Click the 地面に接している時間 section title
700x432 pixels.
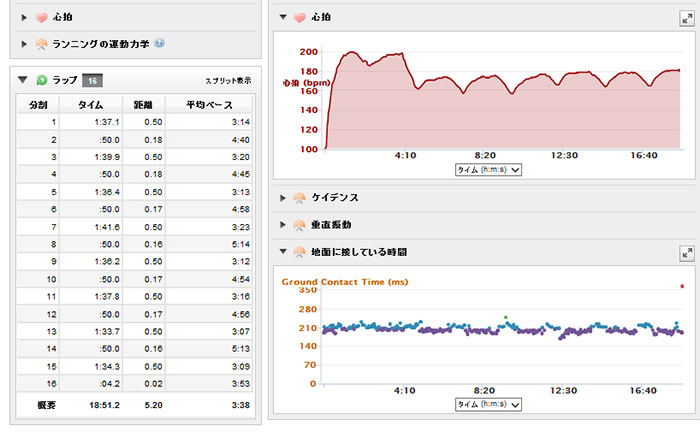coord(359,252)
